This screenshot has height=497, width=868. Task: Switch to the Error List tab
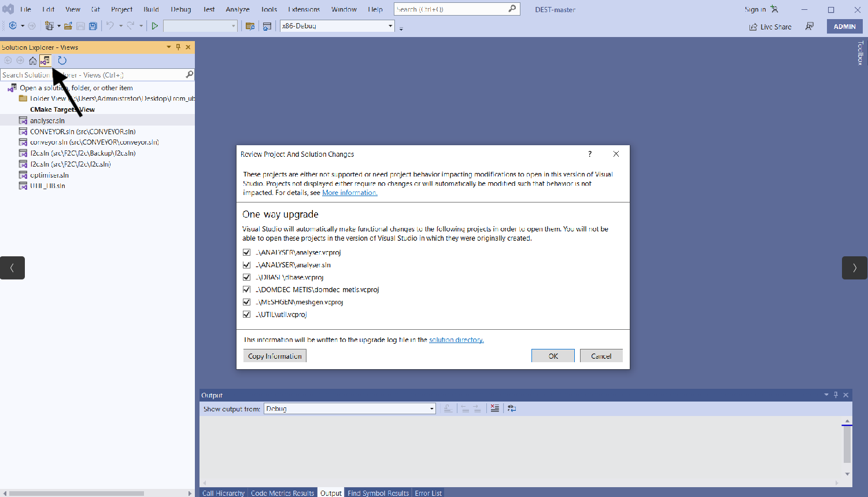coord(428,493)
